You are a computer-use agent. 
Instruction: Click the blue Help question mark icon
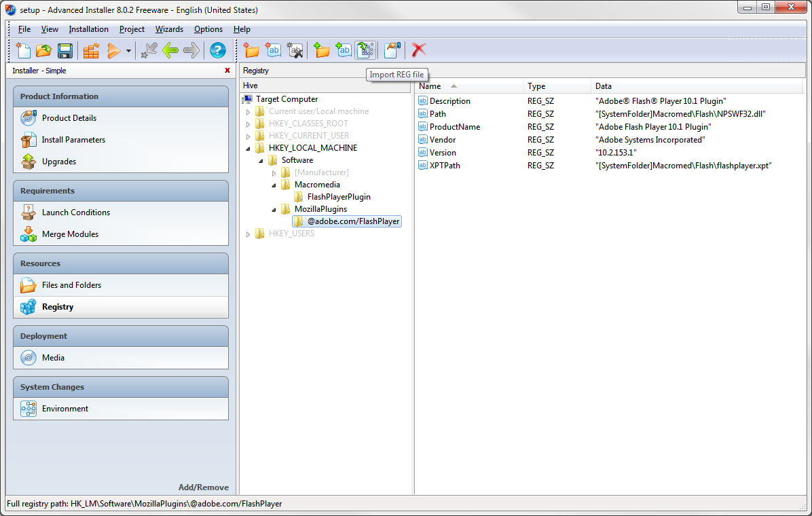217,50
